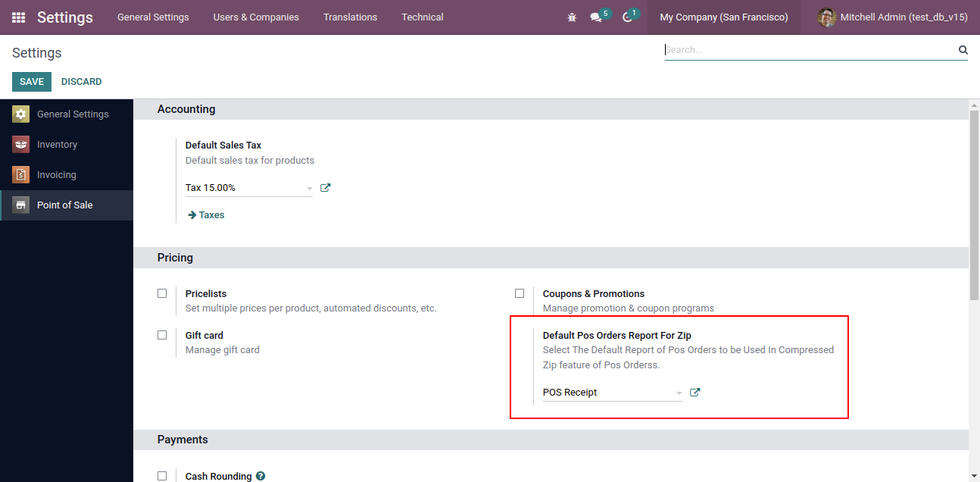Select General Settings in the sidebar
The image size is (980, 482).
click(67, 114)
